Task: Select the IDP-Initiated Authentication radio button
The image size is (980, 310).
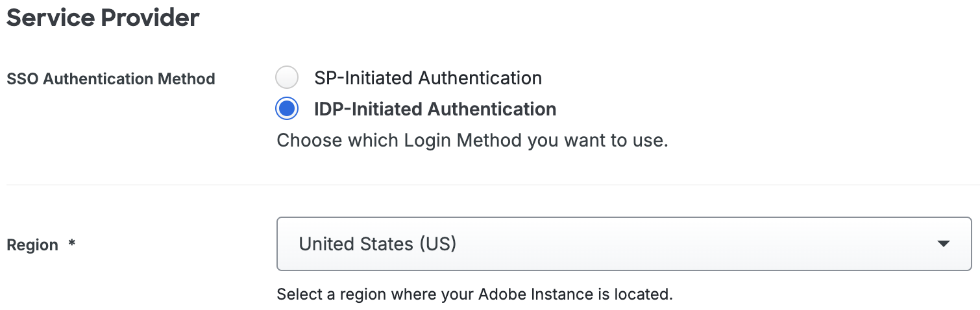Action: tap(287, 109)
